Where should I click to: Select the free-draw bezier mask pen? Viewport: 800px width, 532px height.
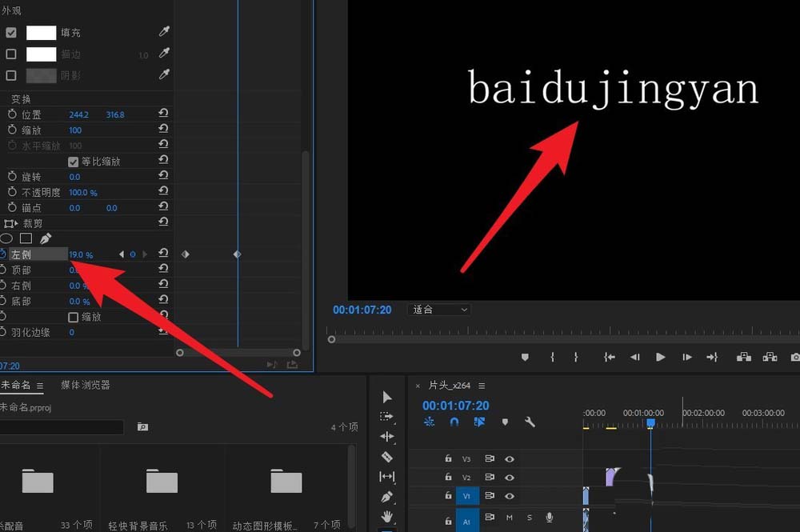(x=46, y=238)
